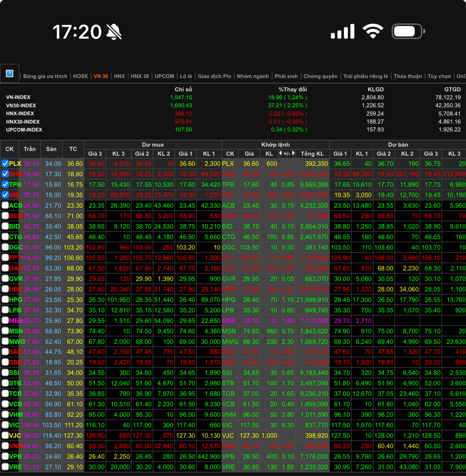
Task: Select the Phái sinh tab
Action: [286, 76]
